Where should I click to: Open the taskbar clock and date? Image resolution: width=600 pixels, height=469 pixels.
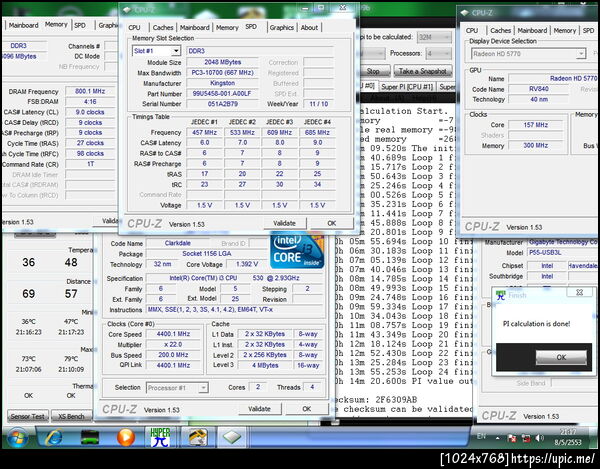[x=568, y=437]
